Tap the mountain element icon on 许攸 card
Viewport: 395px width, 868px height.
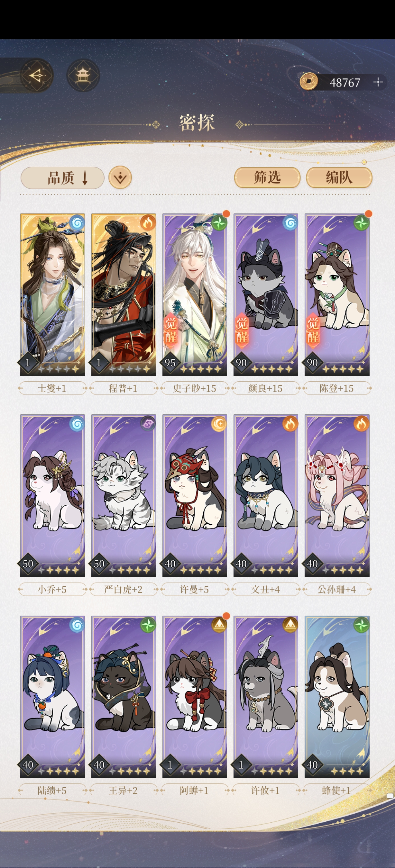point(290,625)
